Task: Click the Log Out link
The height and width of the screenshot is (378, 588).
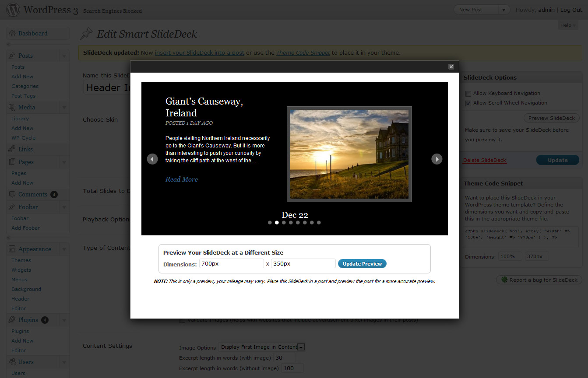Action: [x=571, y=10]
